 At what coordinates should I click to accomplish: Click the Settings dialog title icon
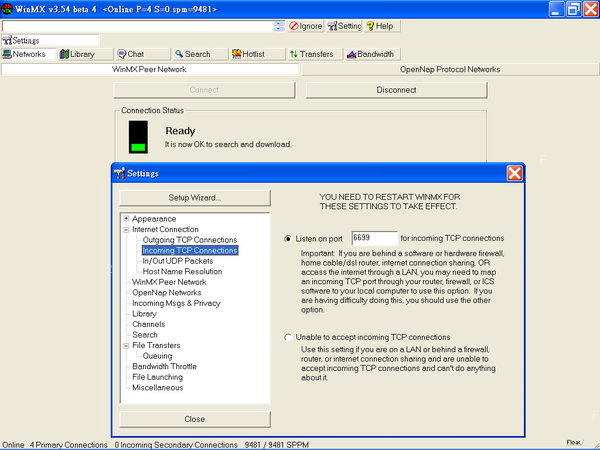click(119, 173)
